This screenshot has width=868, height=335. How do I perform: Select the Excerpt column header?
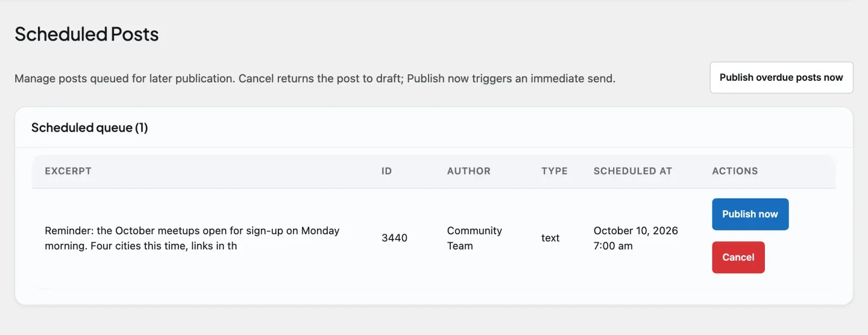[x=68, y=171]
